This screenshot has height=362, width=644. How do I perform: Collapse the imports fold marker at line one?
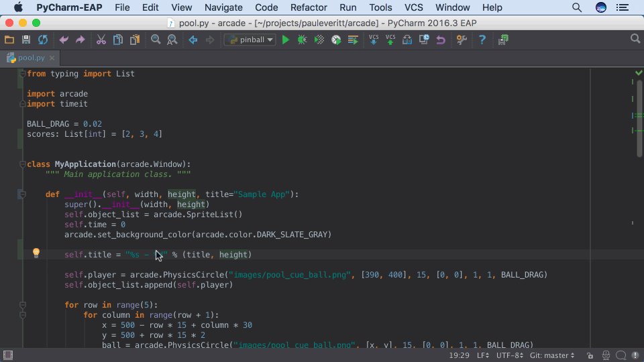[23, 74]
